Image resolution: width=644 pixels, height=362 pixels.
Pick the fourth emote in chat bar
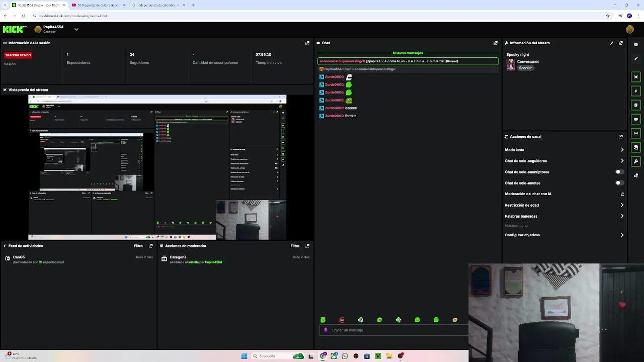[x=379, y=320]
